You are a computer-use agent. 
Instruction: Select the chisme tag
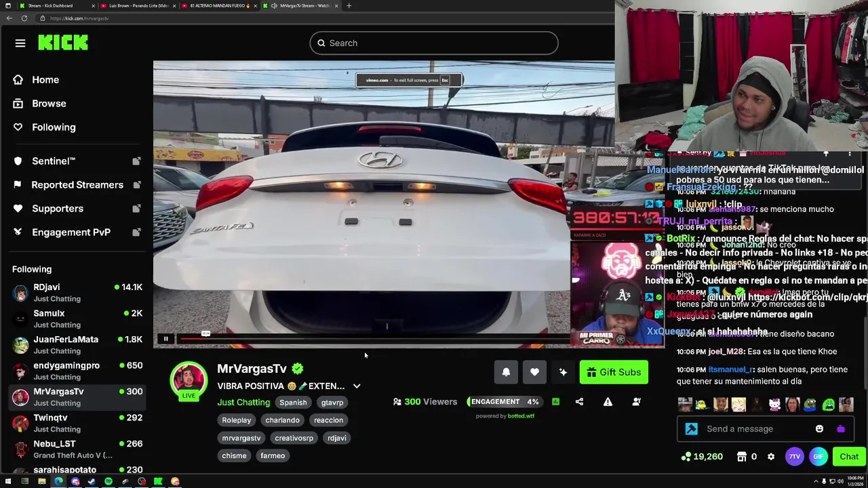click(x=234, y=455)
